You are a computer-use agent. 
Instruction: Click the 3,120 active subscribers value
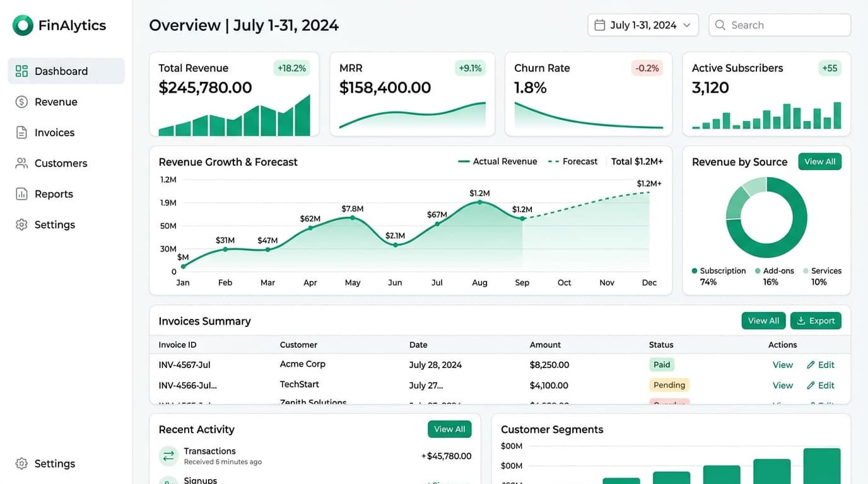pyautogui.click(x=710, y=88)
